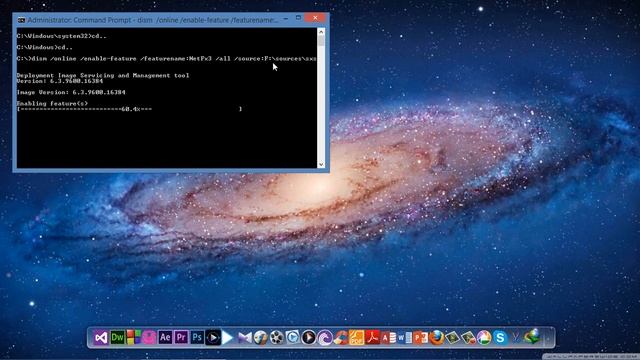The width and height of the screenshot is (640, 360).
Task: Launch Microsoft PowerPoint from the dock
Action: 420,338
